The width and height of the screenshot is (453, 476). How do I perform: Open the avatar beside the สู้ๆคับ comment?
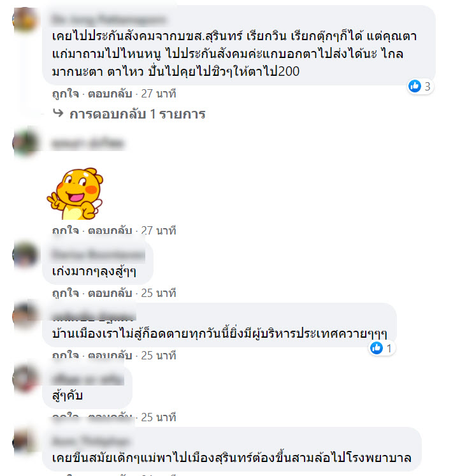point(25,379)
